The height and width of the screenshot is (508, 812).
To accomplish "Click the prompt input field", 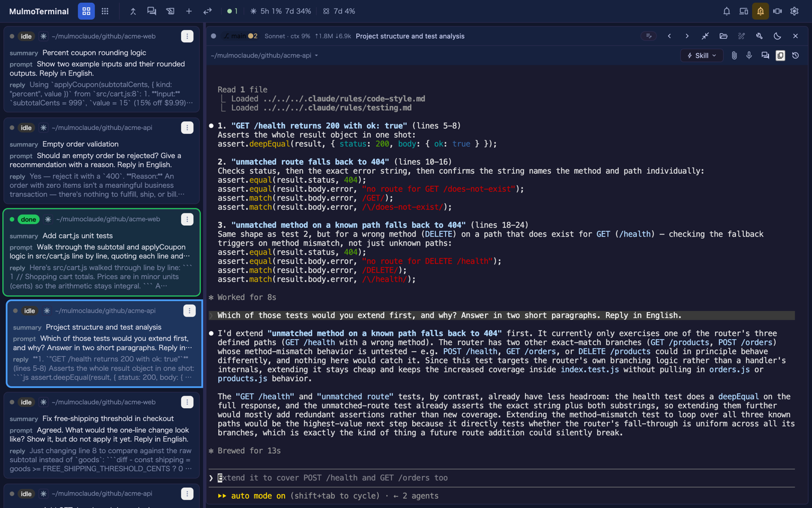I will [502, 478].
